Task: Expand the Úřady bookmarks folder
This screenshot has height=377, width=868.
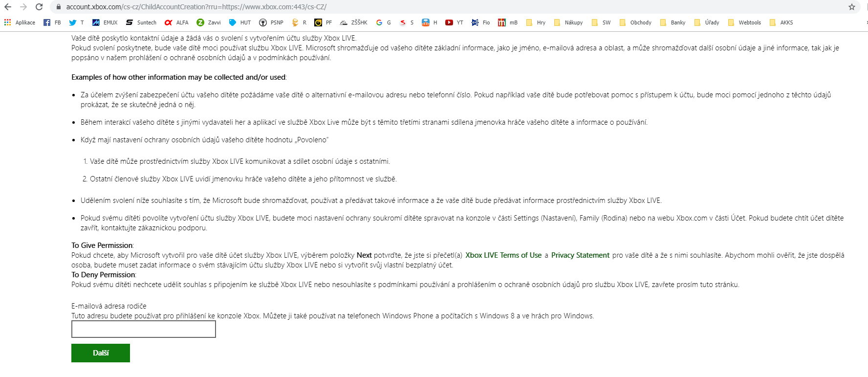Action: click(x=707, y=22)
